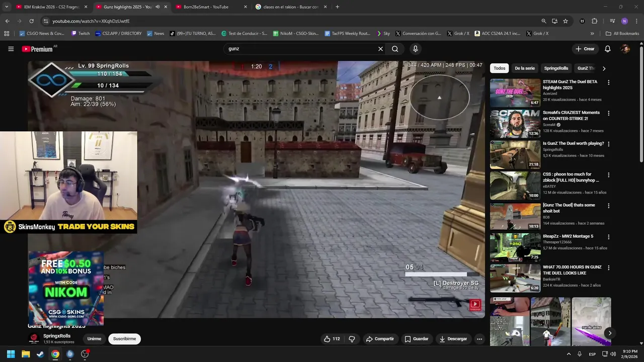
Task: Open All Bookmarks folder
Action: pyautogui.click(x=622, y=34)
